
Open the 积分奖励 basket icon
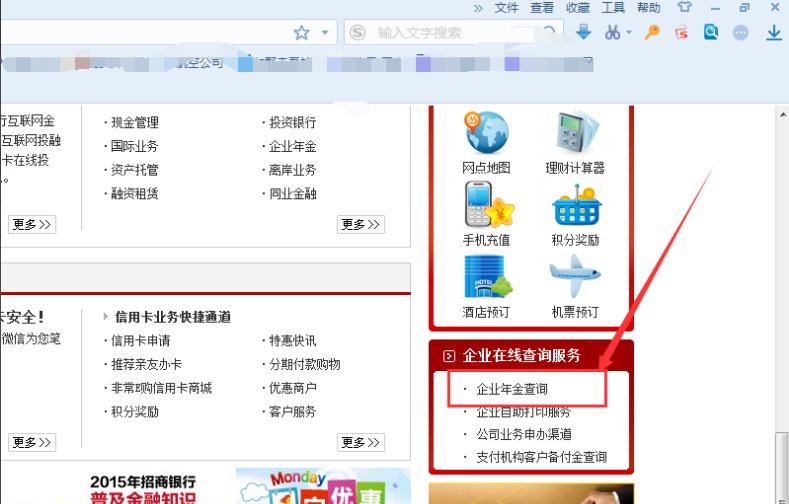(x=577, y=205)
